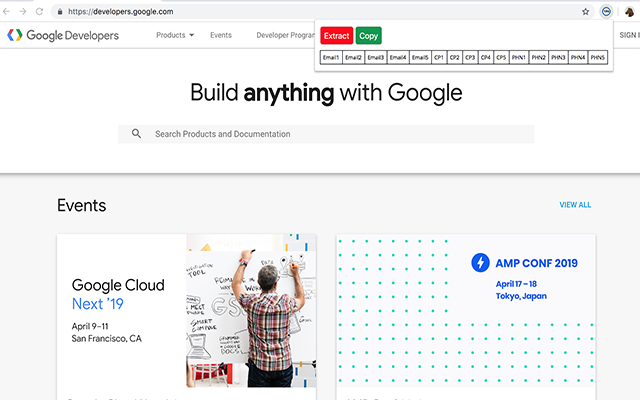Viewport: 640px width, 400px height.
Task: Select the CP5 cell
Action: point(501,58)
